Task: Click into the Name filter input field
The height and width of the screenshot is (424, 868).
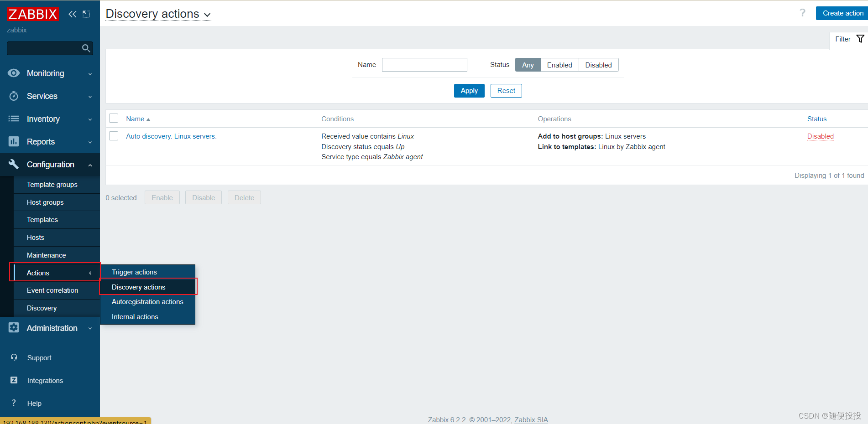Action: tap(424, 65)
